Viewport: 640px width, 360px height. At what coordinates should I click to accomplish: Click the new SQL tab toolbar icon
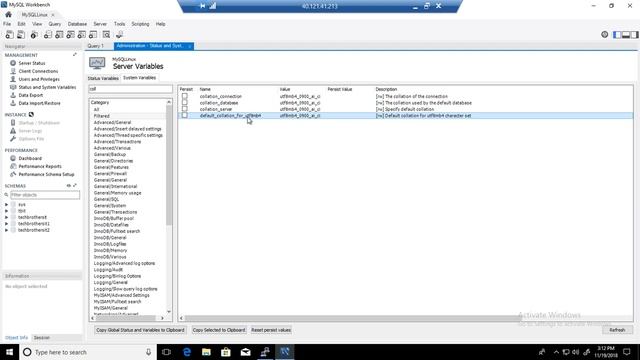point(9,35)
